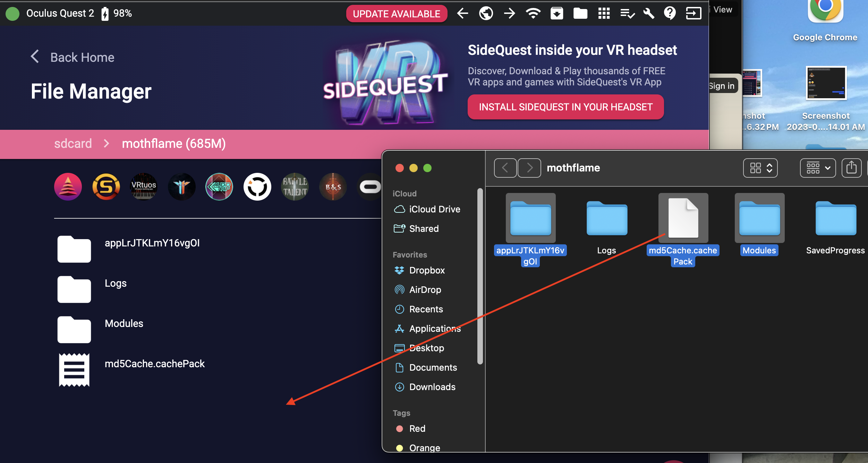Image resolution: width=868 pixels, height=463 pixels.
Task: Click the wrench device settings icon
Action: point(648,14)
